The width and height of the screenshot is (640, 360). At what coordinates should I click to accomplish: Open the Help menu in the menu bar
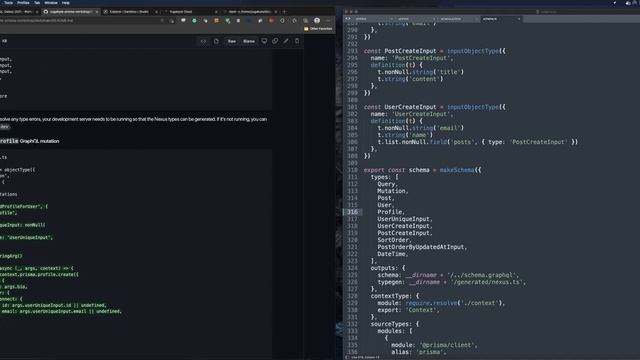66,3
